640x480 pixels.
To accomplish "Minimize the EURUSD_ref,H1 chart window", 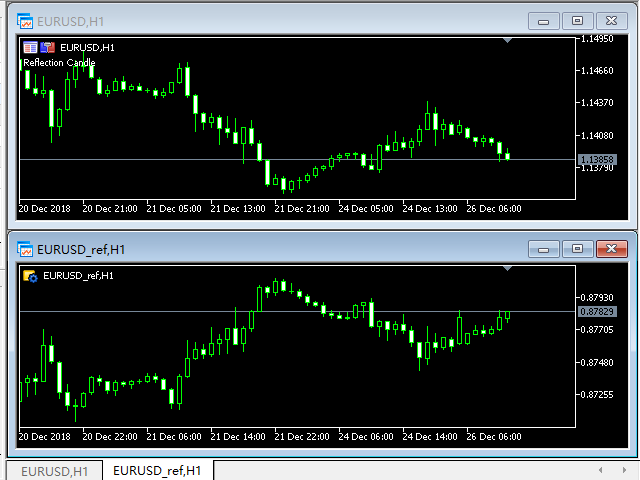I will (543, 249).
